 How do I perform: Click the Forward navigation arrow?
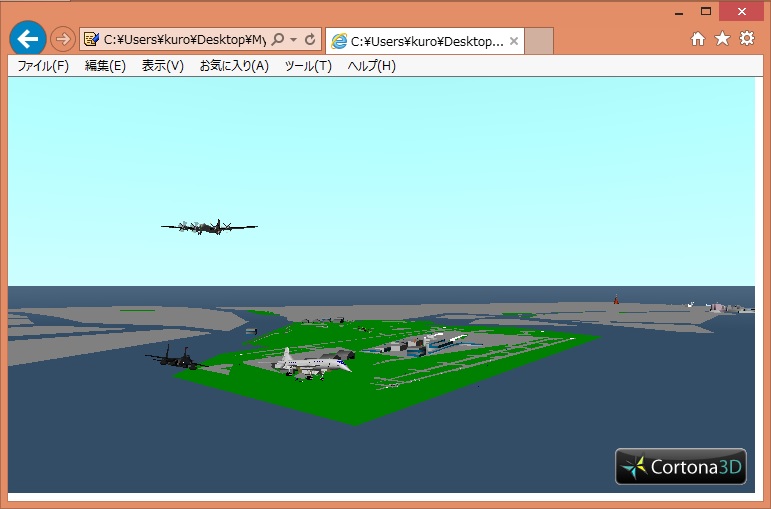62,39
